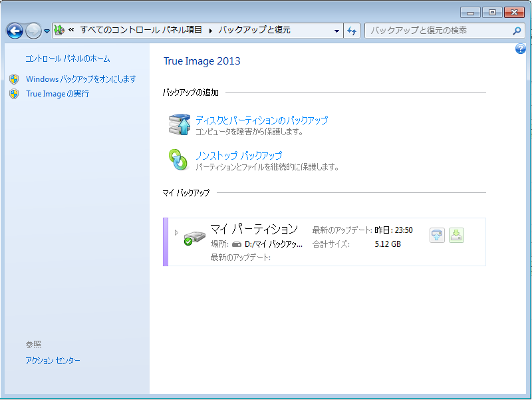The height and width of the screenshot is (400, 532).
Task: Focus the バックアップと復元の検索 search box
Action: click(444, 31)
